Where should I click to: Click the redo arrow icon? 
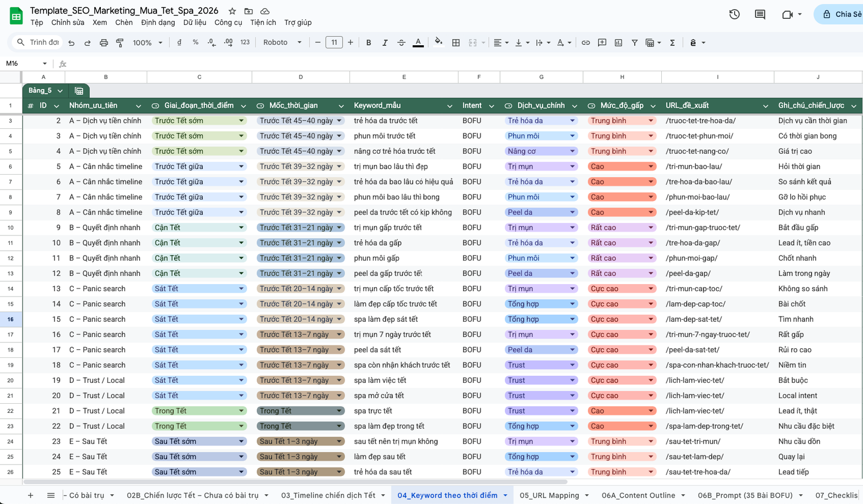point(87,43)
